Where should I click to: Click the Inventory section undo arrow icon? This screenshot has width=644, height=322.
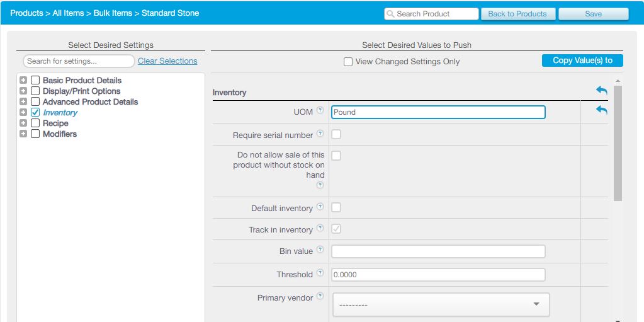(602, 91)
